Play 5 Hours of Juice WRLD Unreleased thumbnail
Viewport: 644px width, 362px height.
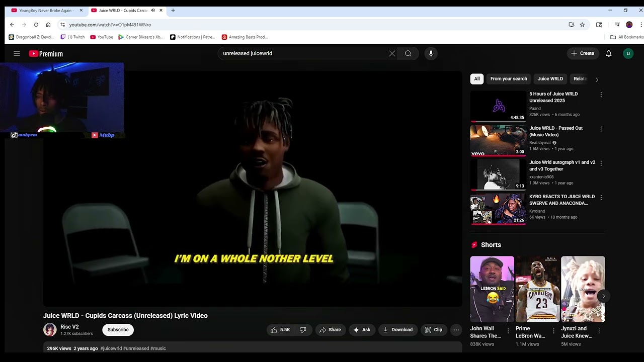coord(498,106)
